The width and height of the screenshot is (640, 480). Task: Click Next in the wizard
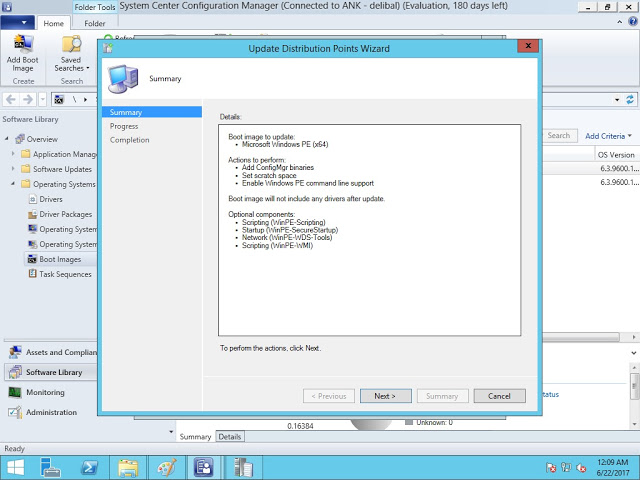(x=385, y=396)
